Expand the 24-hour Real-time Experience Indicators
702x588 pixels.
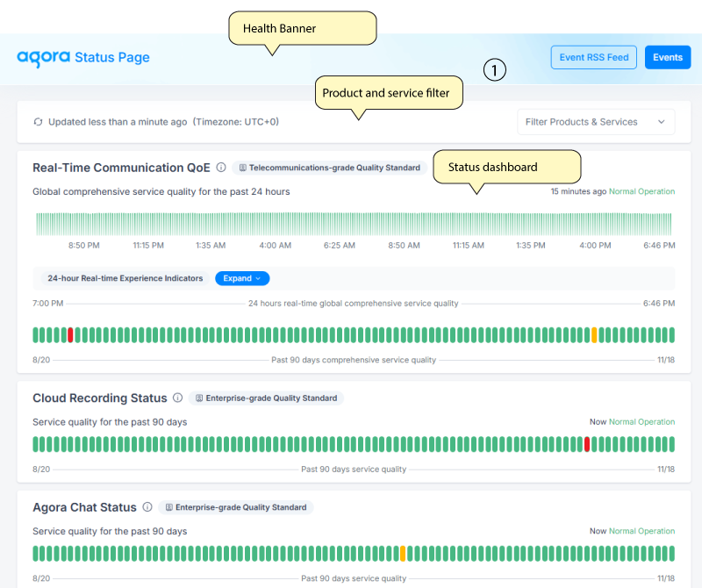(x=242, y=278)
